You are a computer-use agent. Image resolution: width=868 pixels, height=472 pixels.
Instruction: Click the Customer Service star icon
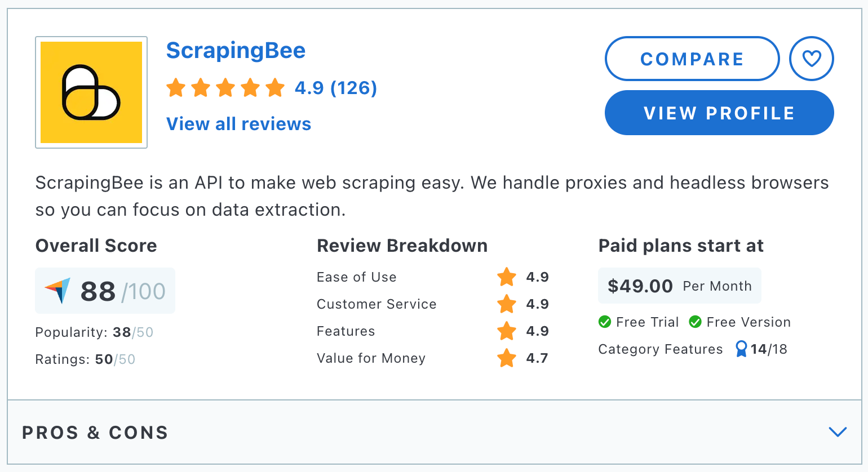507,304
